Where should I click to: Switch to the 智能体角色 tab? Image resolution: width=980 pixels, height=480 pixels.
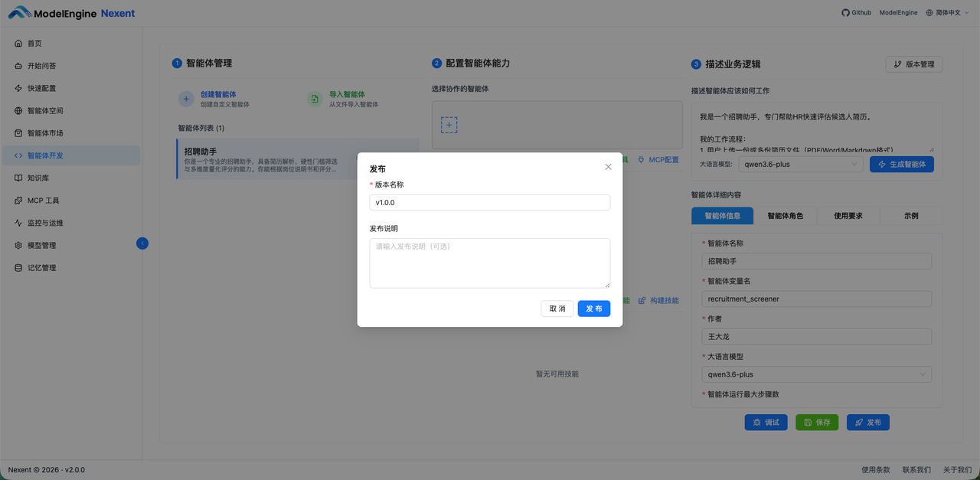(x=786, y=215)
